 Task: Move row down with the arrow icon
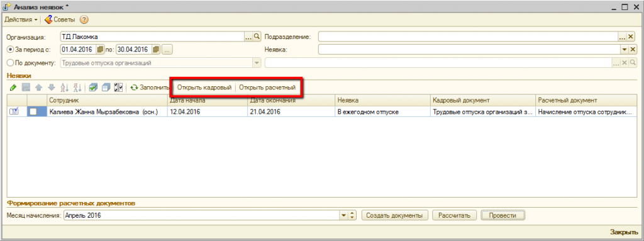coord(52,87)
